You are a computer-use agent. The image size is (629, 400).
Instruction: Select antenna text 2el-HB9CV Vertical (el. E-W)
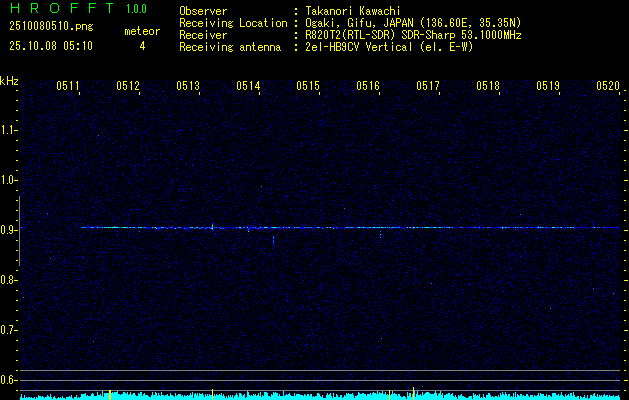[389, 47]
